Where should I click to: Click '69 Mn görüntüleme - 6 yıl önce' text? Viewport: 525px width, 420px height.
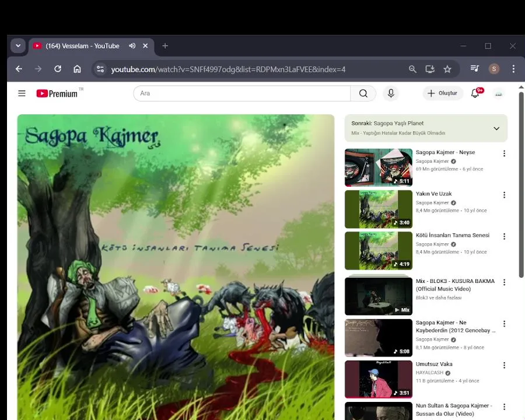(449, 169)
